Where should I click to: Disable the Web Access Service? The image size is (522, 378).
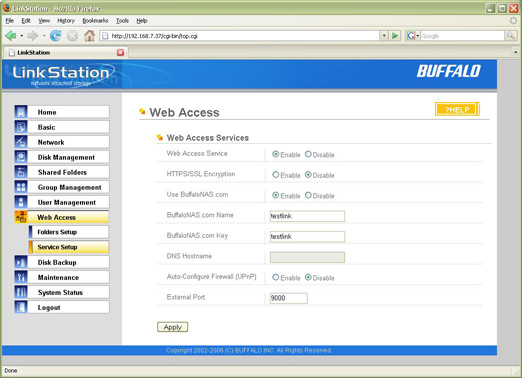click(x=308, y=154)
